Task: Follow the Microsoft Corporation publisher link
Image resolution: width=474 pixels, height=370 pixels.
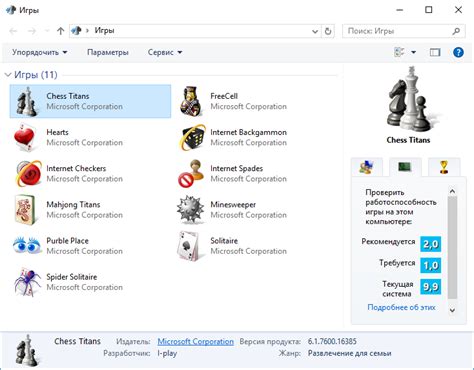Action: (195, 342)
